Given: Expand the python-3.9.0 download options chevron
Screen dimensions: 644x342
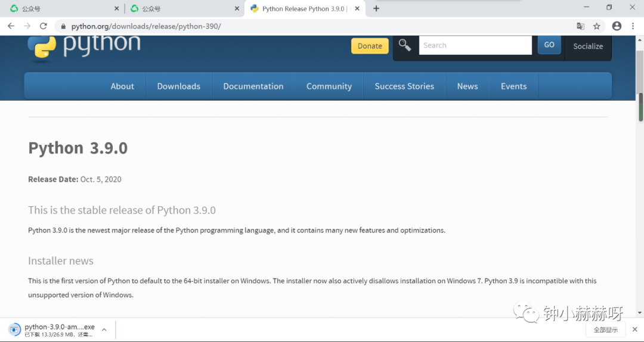Looking at the screenshot, I should pos(104,329).
